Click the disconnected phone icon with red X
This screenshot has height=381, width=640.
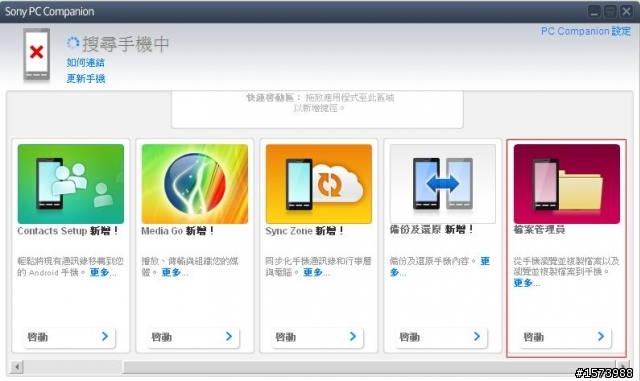[37, 54]
